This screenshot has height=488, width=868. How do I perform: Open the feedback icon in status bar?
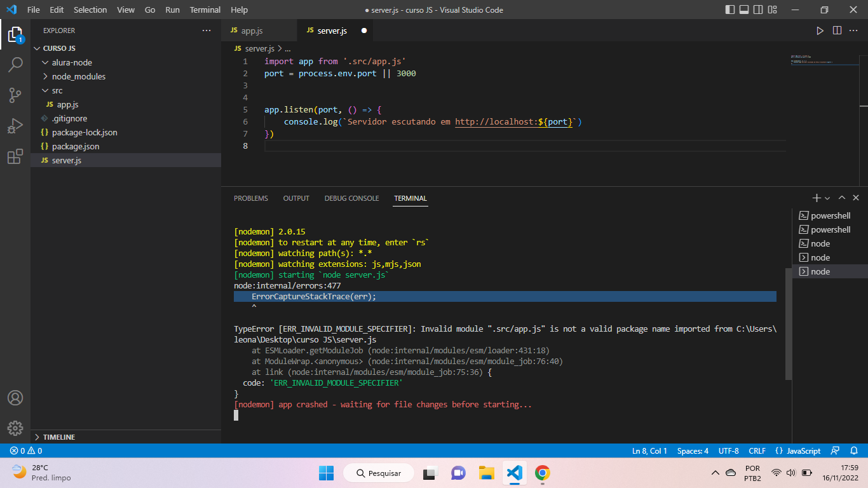836,451
